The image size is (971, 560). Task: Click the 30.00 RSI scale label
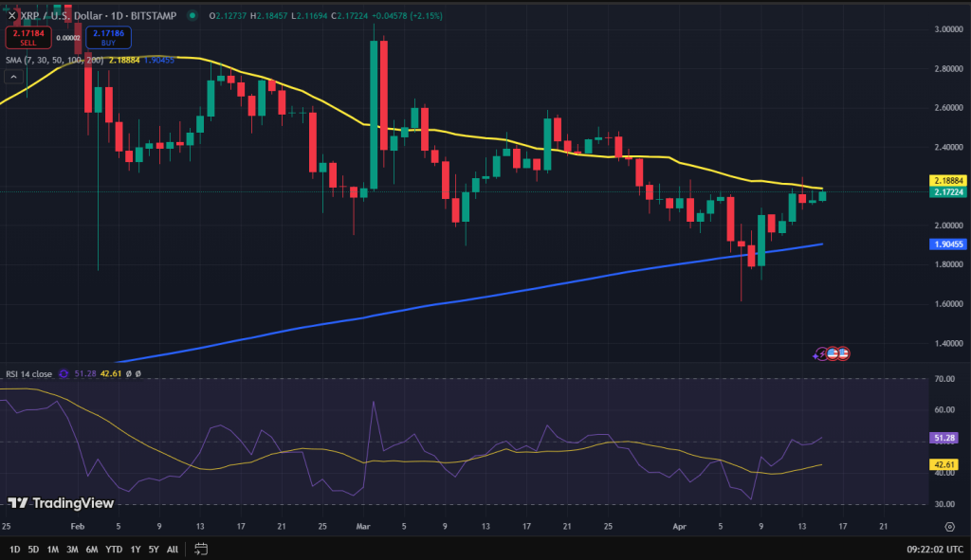click(x=944, y=504)
